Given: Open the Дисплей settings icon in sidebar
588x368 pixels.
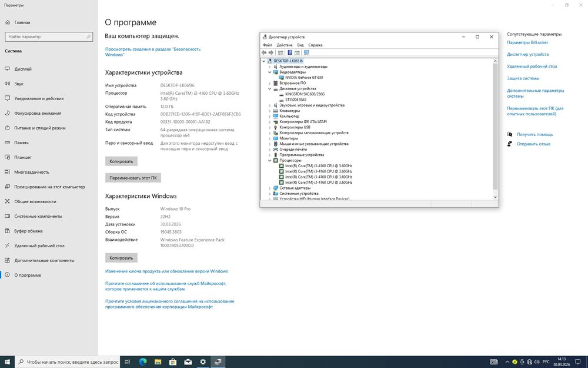Looking at the screenshot, I should point(7,69).
